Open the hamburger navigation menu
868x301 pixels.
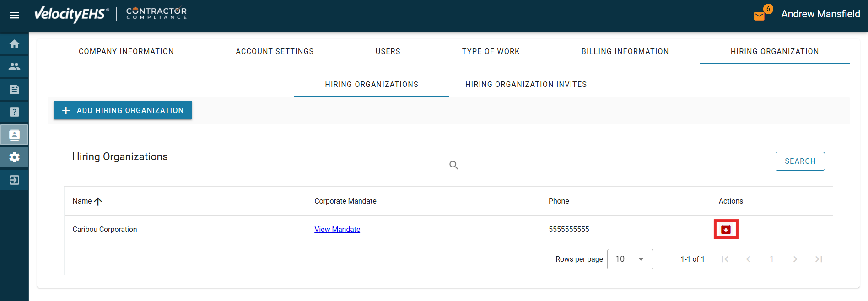point(14,15)
